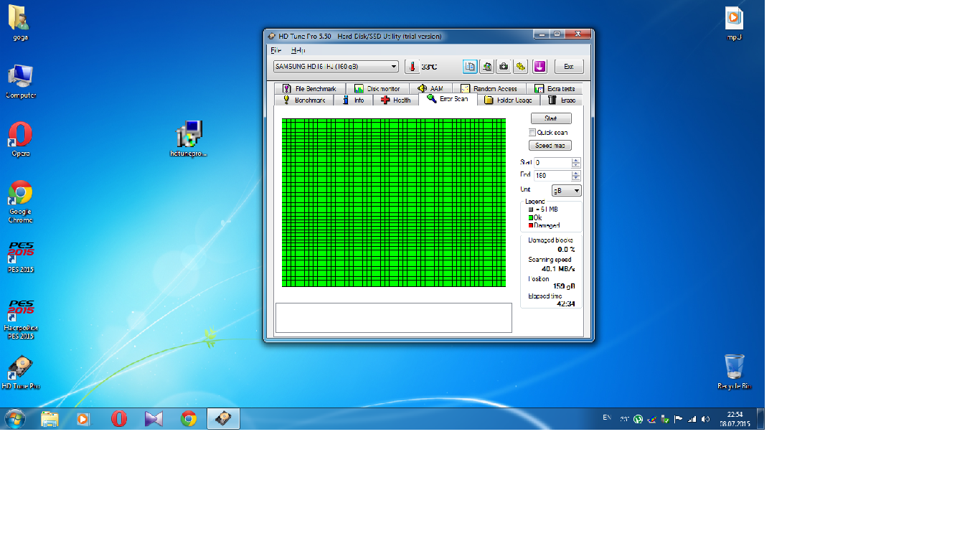
Task: Open the SAMSUNG drive selection dropdown
Action: pyautogui.click(x=336, y=67)
